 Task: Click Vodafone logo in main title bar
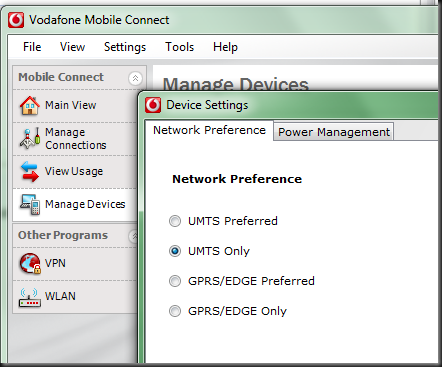(x=16, y=20)
